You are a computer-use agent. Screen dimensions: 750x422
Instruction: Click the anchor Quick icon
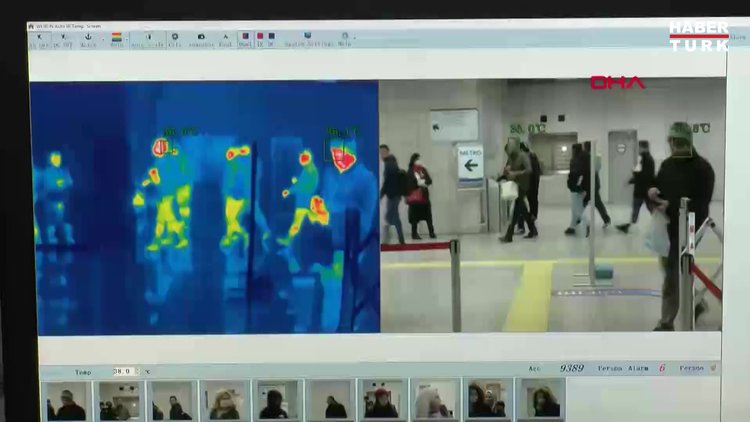pyautogui.click(x=88, y=37)
